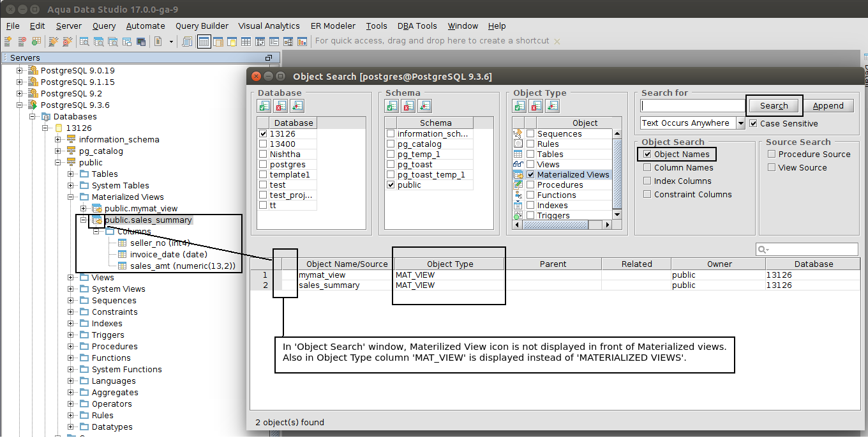868x438 pixels.
Task: Select the sales_summary result row
Action: click(555, 285)
